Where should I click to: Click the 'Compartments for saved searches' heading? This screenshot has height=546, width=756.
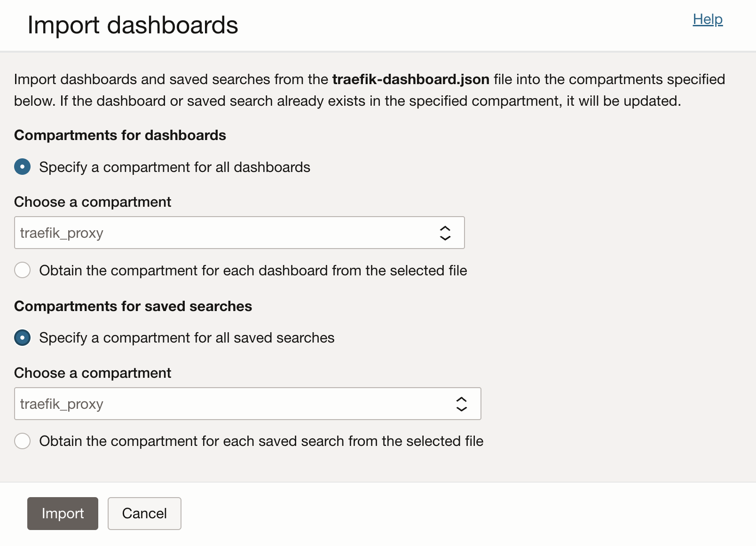tap(133, 306)
